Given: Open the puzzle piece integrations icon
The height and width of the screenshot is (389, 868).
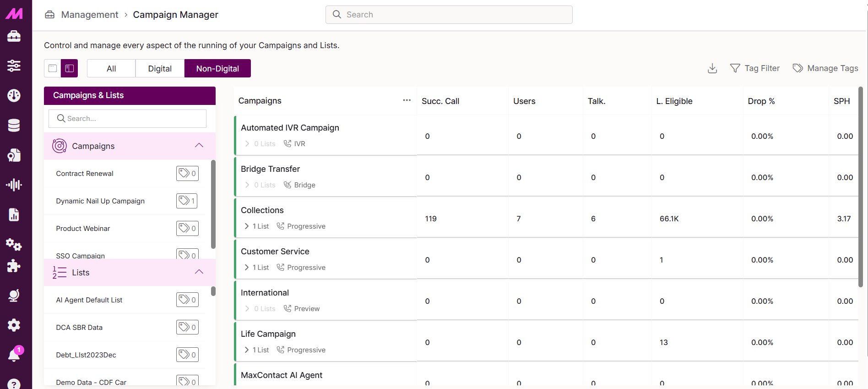Looking at the screenshot, I should (14, 266).
